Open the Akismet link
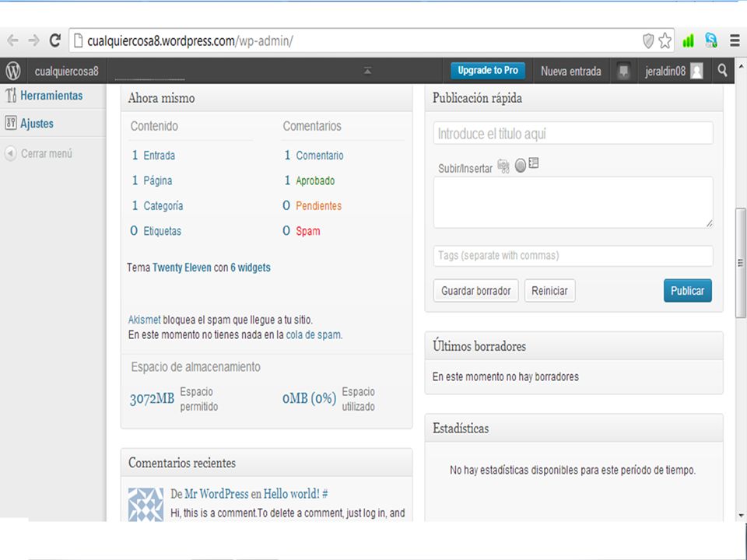This screenshot has width=747, height=560. click(145, 320)
